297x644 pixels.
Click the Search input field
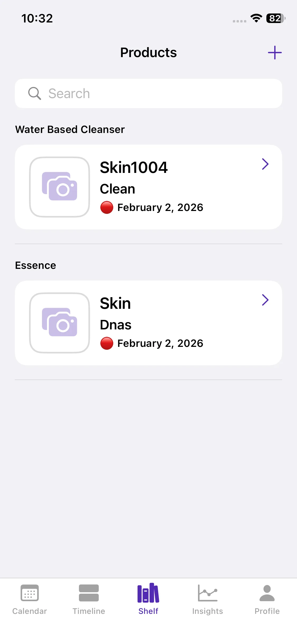click(158, 93)
